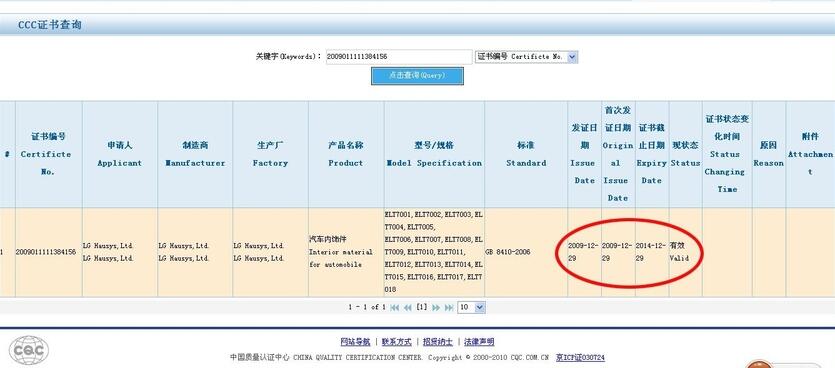Click the 2014-12-29 expiry date cell

[652, 252]
